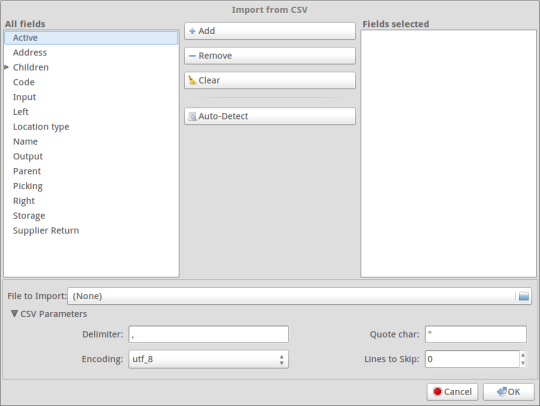
Task: Select the Supplier Return field
Action: click(91, 230)
